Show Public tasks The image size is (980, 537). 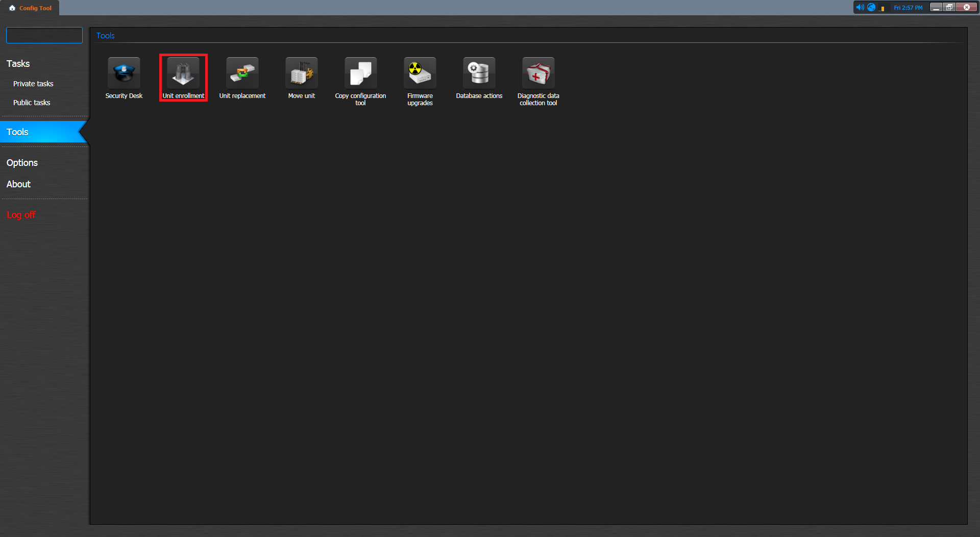(x=32, y=103)
